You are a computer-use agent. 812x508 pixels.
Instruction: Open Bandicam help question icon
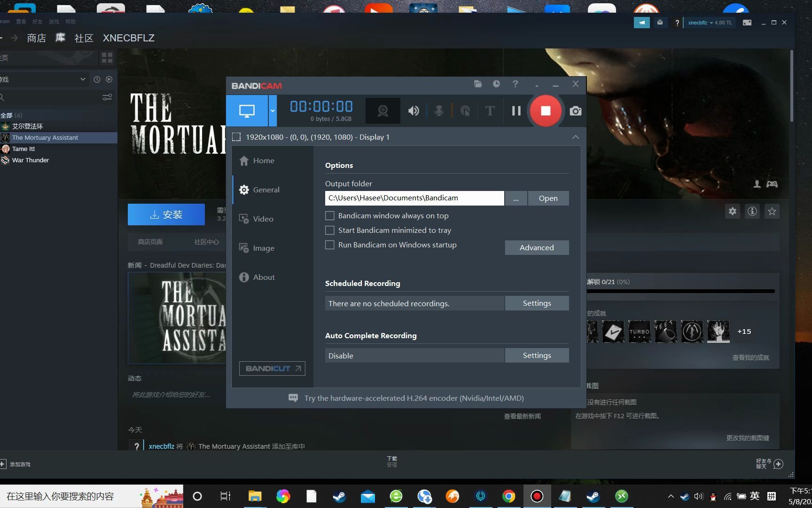coord(515,84)
